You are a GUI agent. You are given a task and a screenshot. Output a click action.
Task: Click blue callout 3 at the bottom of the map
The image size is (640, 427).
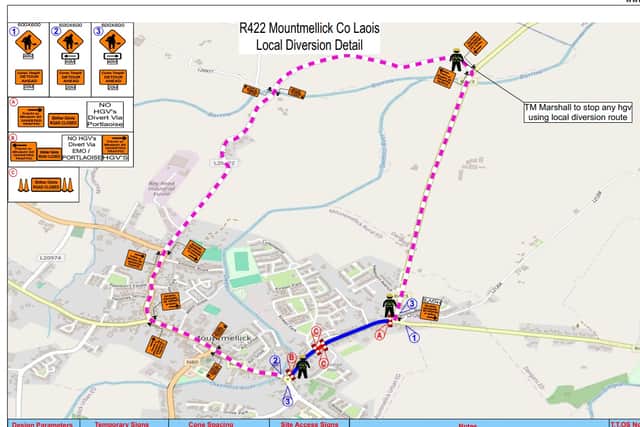point(287,401)
